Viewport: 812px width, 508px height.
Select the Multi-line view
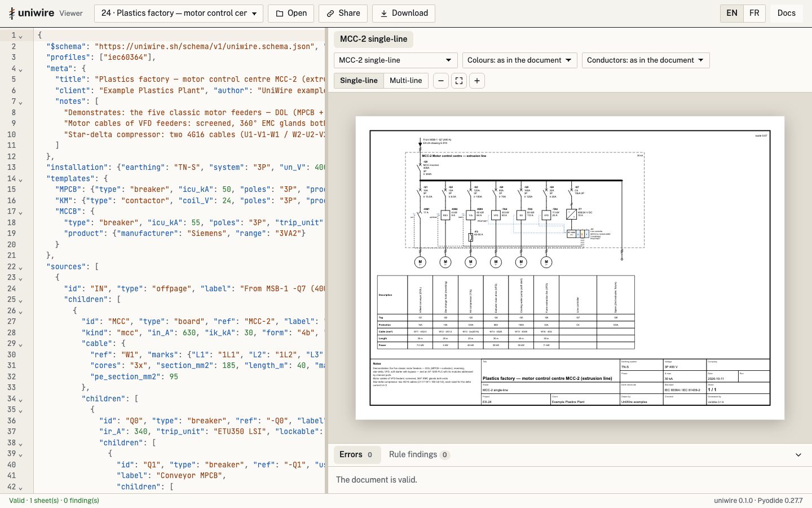pyautogui.click(x=406, y=81)
